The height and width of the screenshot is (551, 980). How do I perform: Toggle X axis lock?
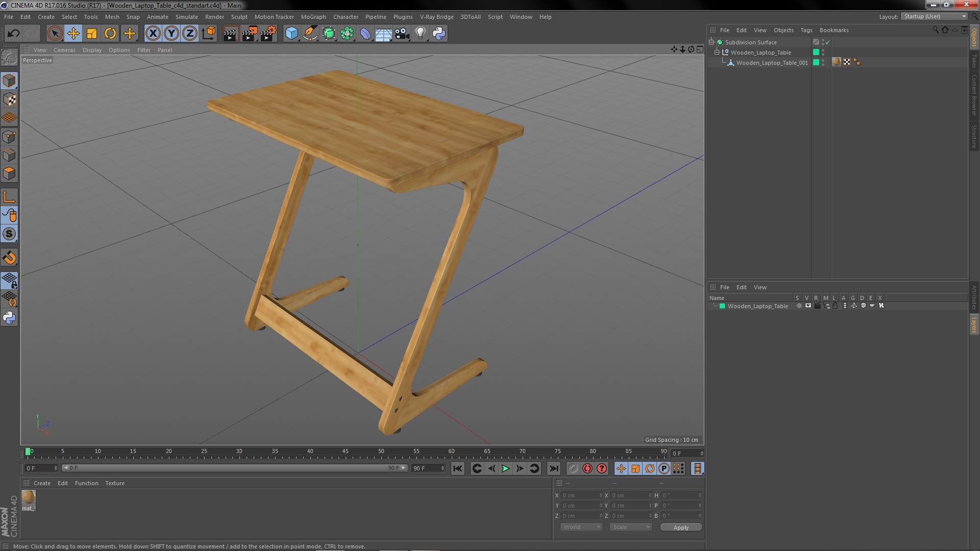coord(153,34)
